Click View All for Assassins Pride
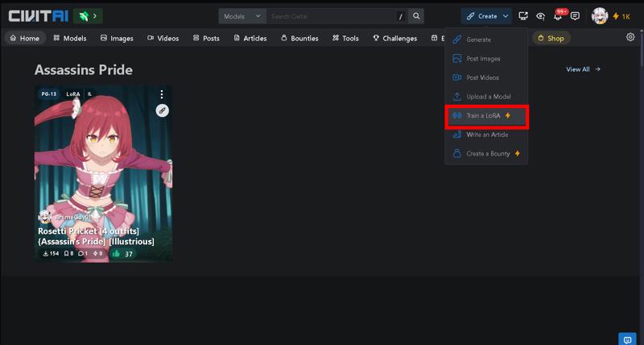The image size is (644, 345). pyautogui.click(x=583, y=69)
